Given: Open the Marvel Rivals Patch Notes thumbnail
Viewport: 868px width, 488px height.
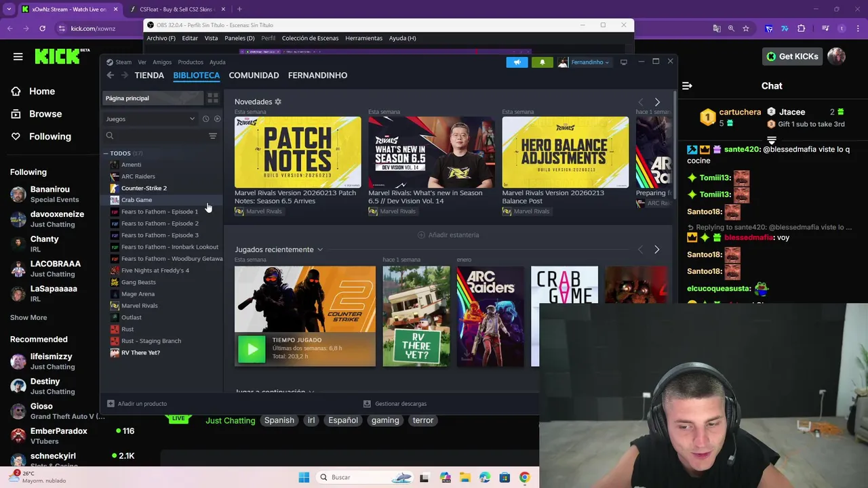Looking at the screenshot, I should (298, 152).
